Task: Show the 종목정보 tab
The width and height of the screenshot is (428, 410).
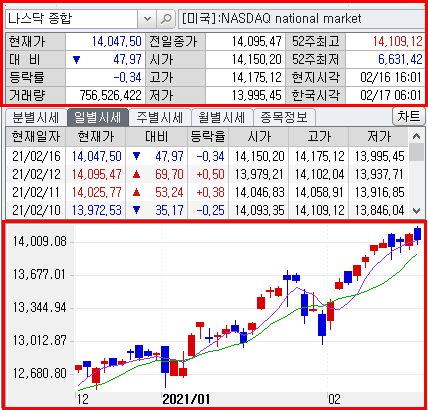Action: 284,117
